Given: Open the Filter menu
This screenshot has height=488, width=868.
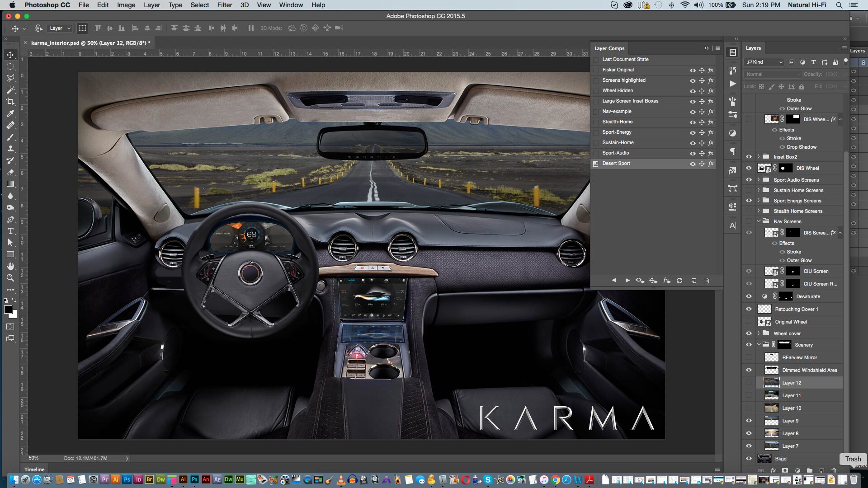Looking at the screenshot, I should click(224, 5).
